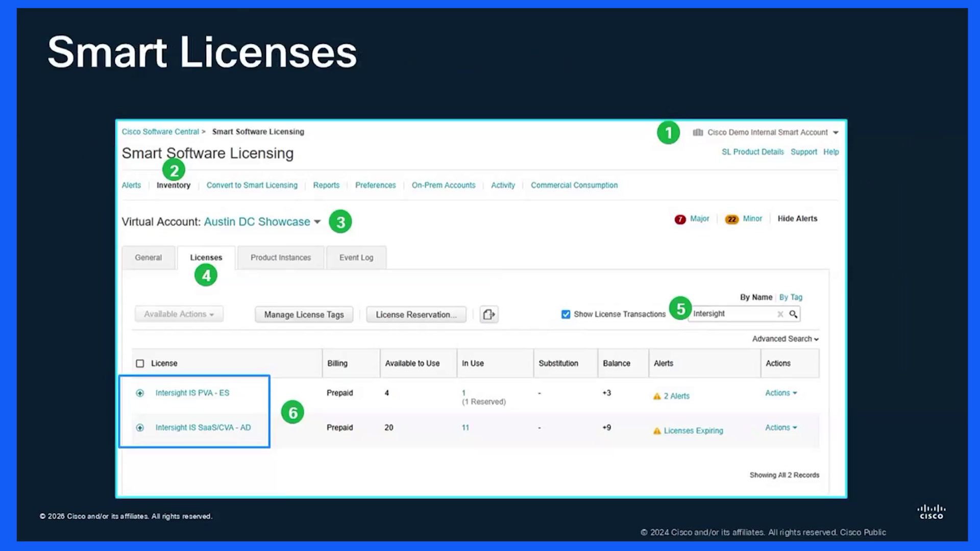Open the Support link

(x=804, y=152)
